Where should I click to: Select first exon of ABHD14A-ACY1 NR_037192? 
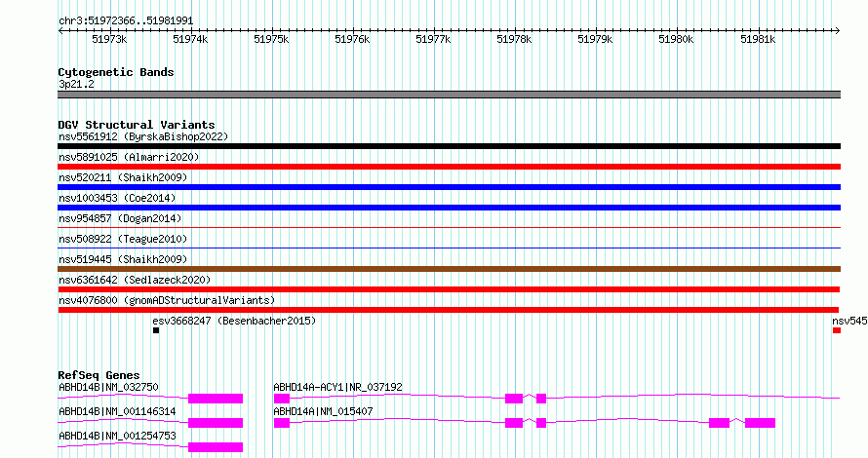pyautogui.click(x=282, y=399)
